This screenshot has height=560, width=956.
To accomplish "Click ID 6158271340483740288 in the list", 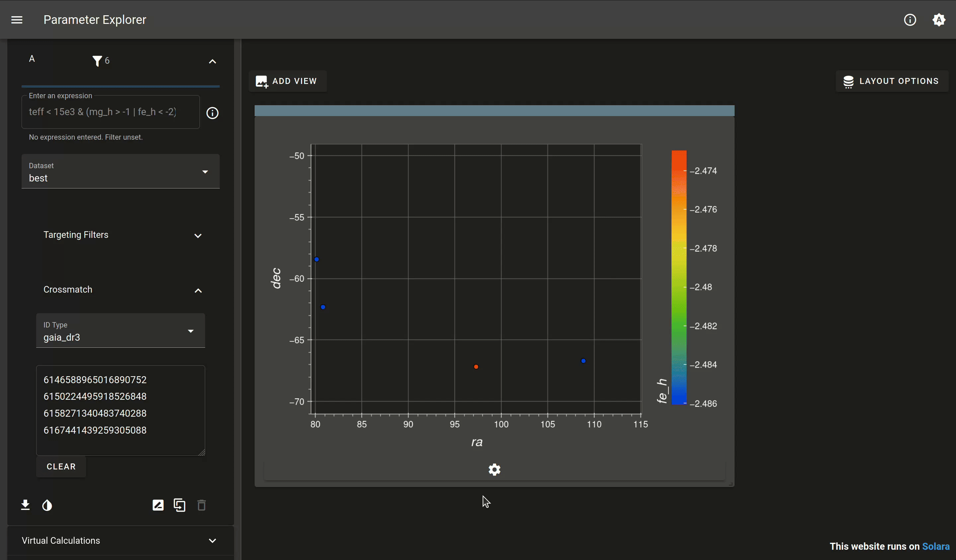I will click(95, 413).
